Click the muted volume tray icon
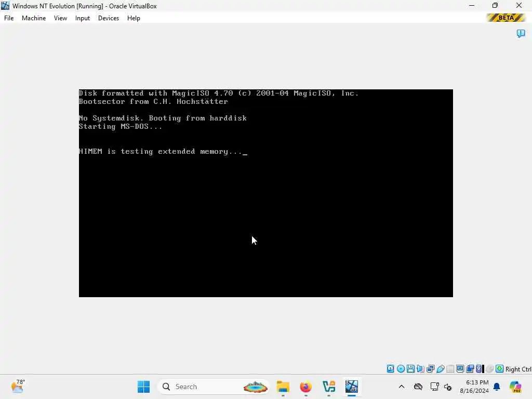Viewport: 532px width, 399px height. click(448, 387)
